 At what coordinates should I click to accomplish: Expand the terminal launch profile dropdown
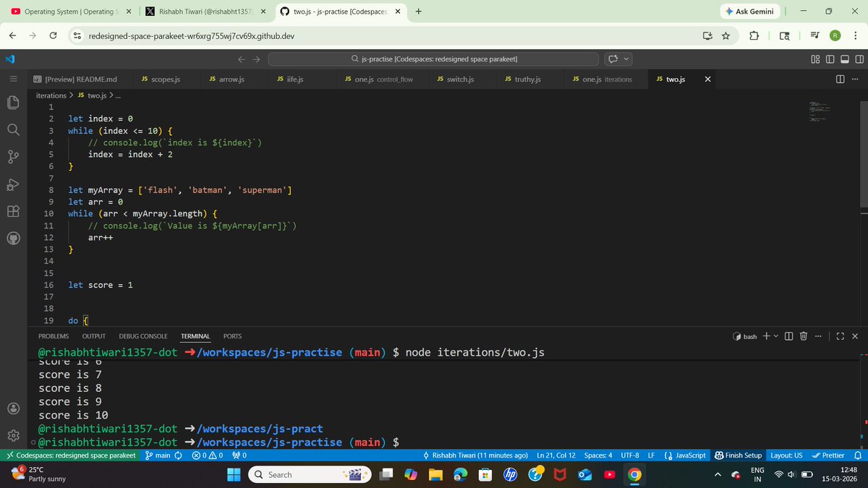click(775, 337)
